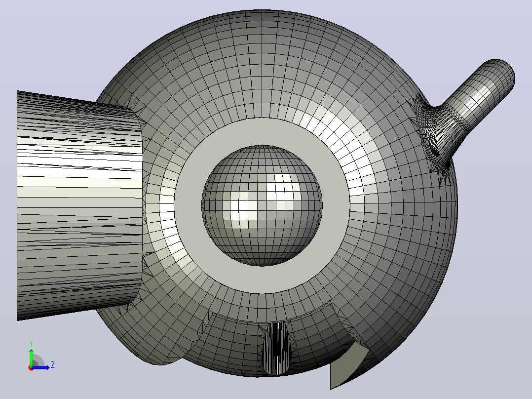532x399 pixels.
Task: Select the small inner sphere at center
Action: [x=262, y=206]
